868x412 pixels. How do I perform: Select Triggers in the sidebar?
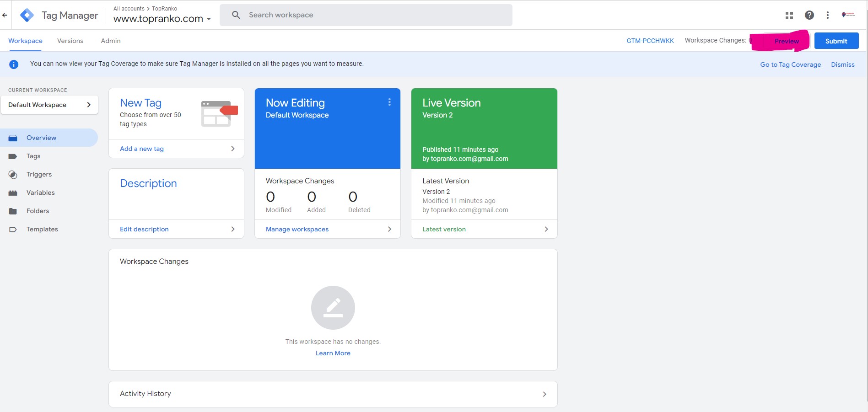[x=49, y=174]
